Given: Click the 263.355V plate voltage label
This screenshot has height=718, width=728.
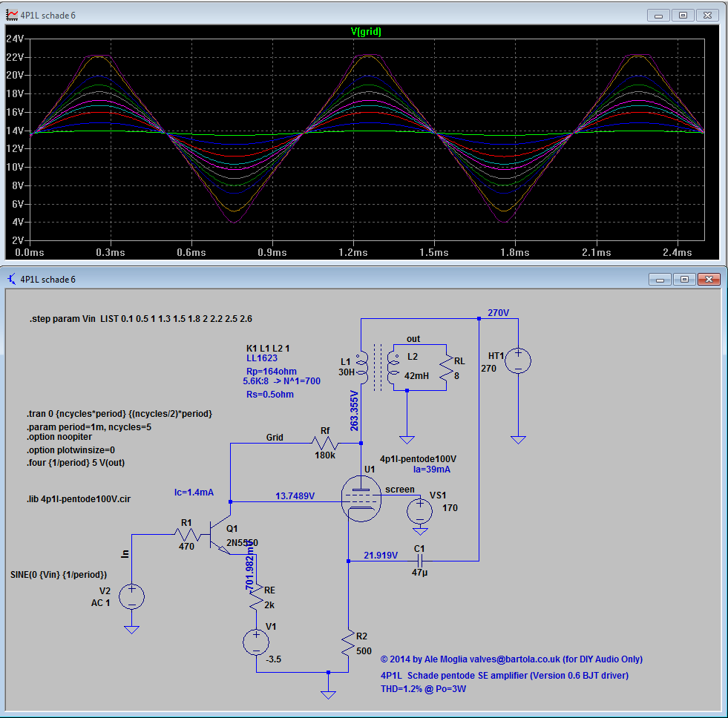Looking at the screenshot, I should pyautogui.click(x=354, y=411).
